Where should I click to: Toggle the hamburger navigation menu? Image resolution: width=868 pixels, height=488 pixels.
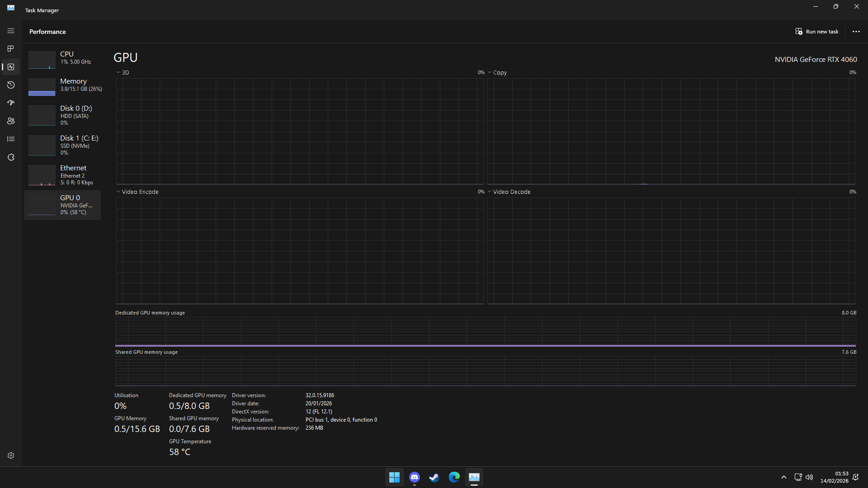coord(11,31)
